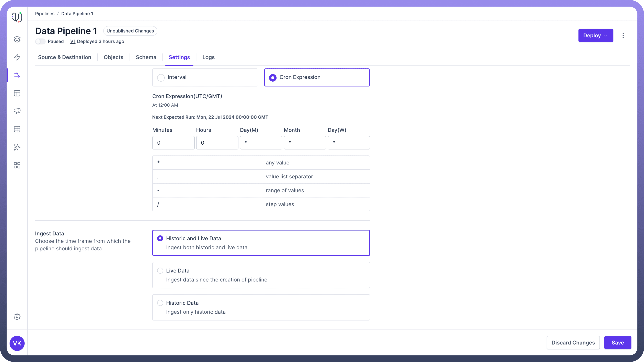Viewport: 644px width, 362px height.
Task: Click the sparkle stars sidebar icon
Action: pos(17,147)
